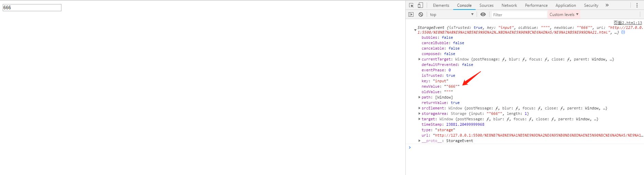This screenshot has height=175, width=644.
Task: Collapse the StorageEvent object triangle
Action: tap(415, 30)
